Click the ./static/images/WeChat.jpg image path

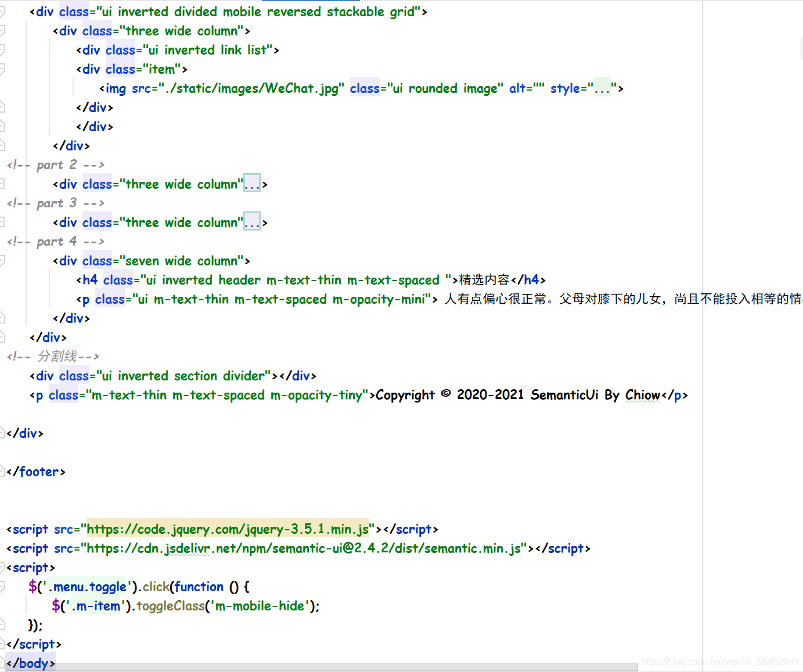[x=251, y=88]
